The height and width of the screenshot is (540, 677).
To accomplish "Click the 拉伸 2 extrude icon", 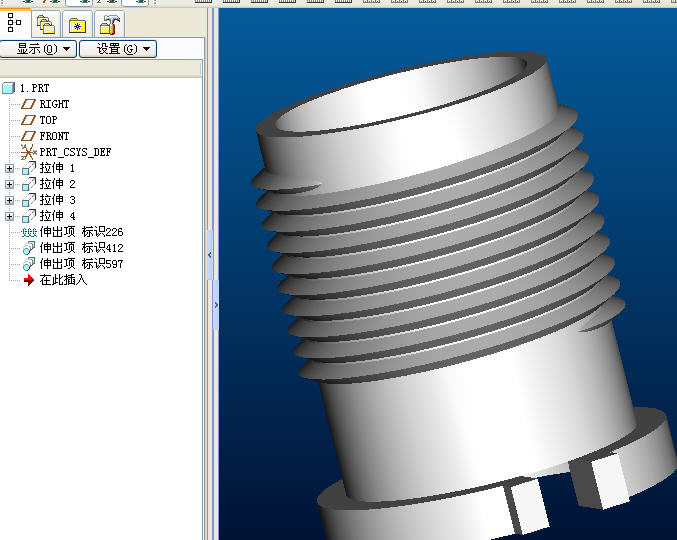I will coord(29,184).
